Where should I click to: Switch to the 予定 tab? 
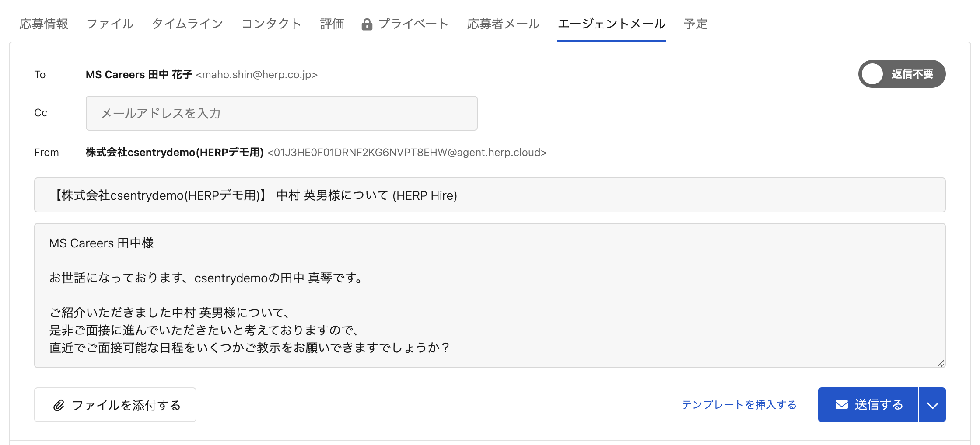tap(696, 24)
